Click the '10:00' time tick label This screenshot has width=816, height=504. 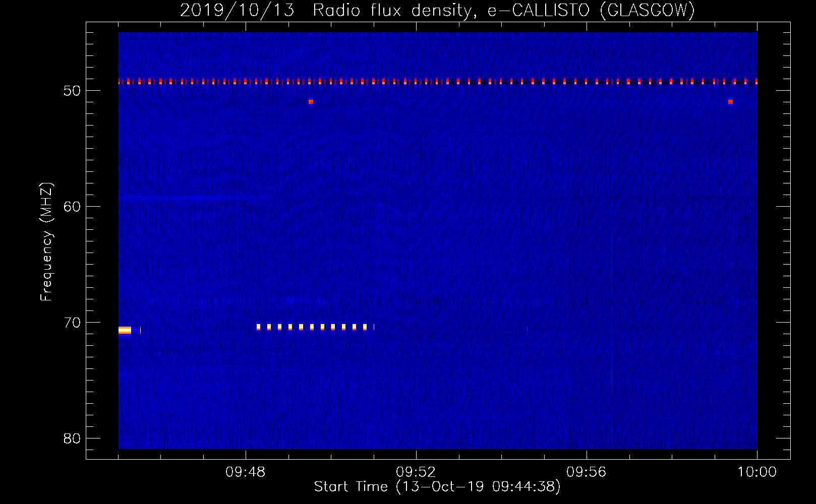coord(757,472)
